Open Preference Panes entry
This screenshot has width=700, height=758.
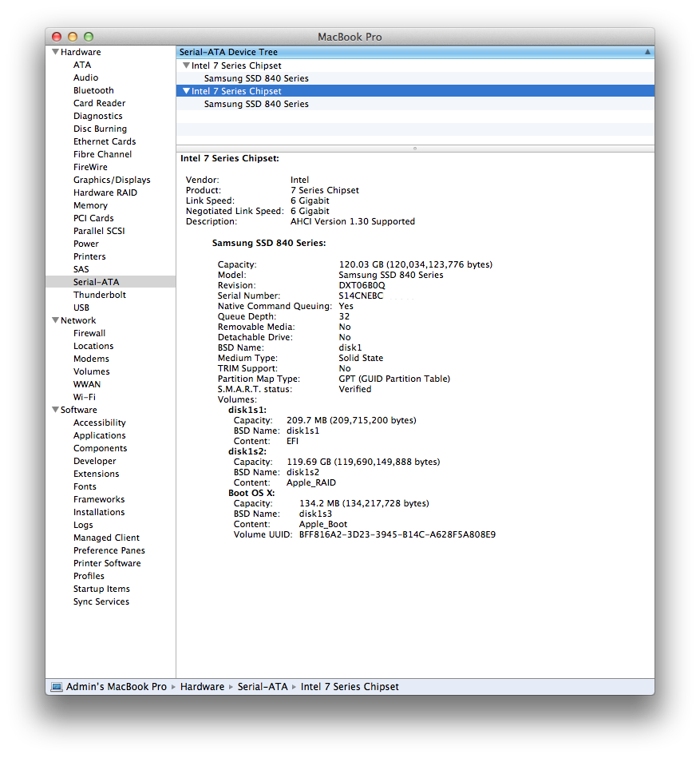[109, 550]
